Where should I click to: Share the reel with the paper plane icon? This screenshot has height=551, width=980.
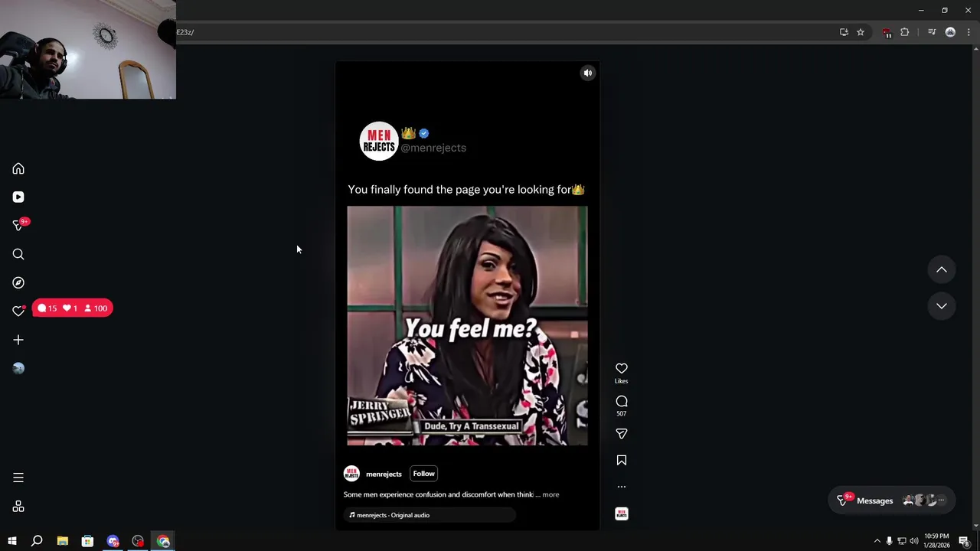(622, 434)
